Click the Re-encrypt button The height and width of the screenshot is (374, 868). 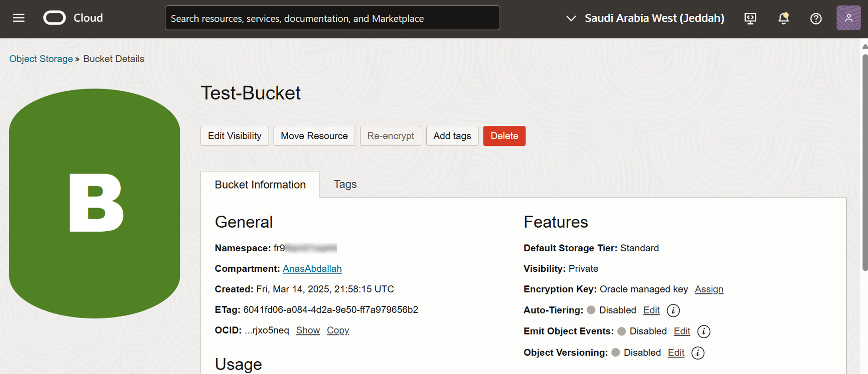pyautogui.click(x=390, y=136)
